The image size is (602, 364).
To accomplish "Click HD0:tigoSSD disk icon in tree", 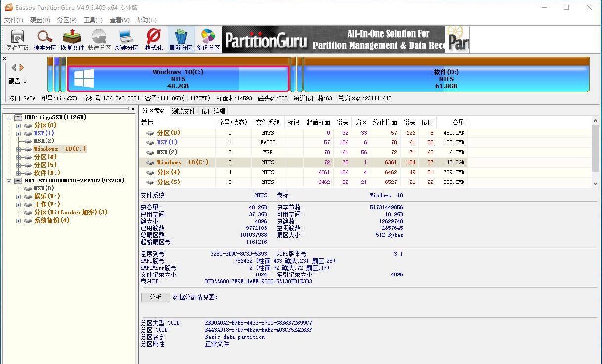I will (x=18, y=117).
